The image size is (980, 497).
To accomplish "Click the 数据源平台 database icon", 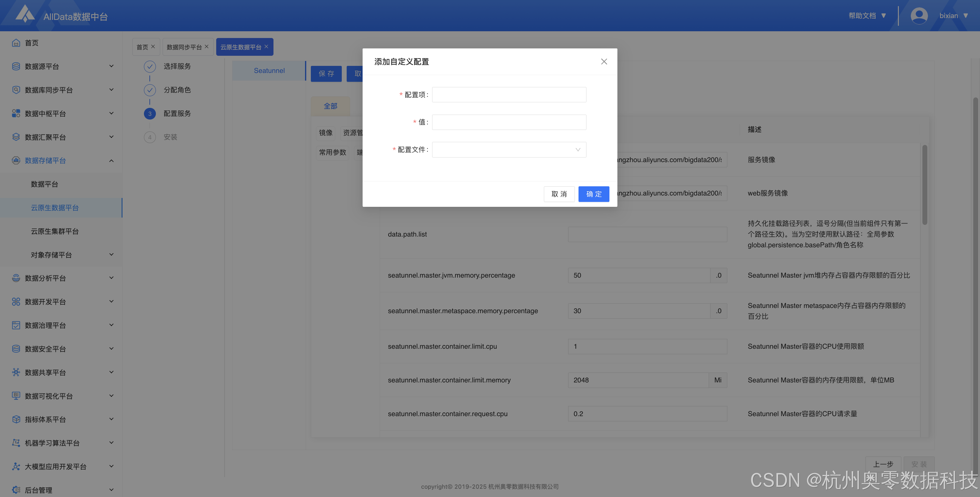I will 16,66.
